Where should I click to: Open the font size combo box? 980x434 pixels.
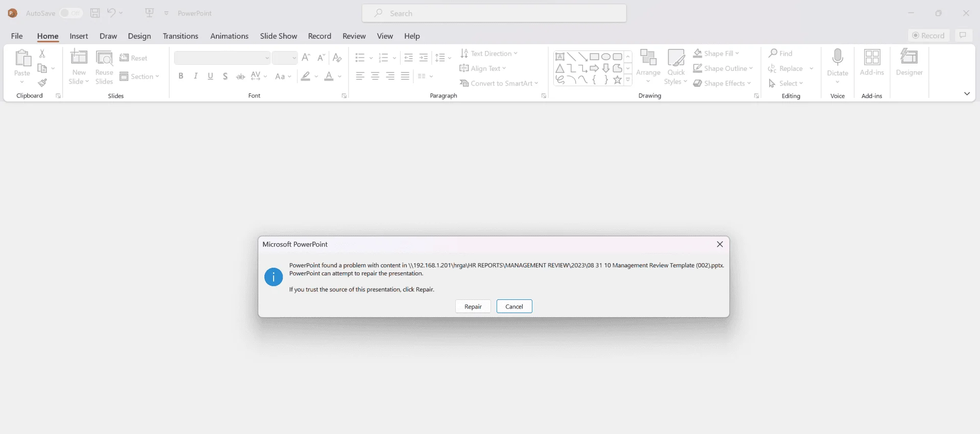coord(285,58)
